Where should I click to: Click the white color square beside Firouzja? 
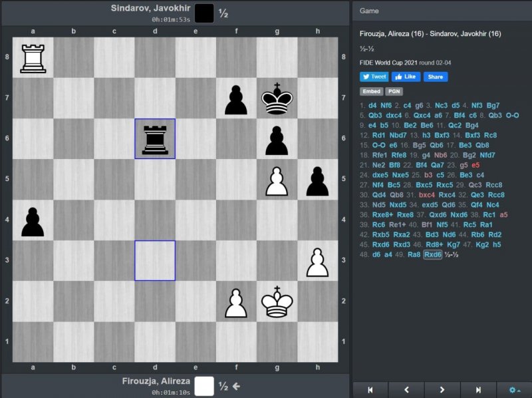204,386
